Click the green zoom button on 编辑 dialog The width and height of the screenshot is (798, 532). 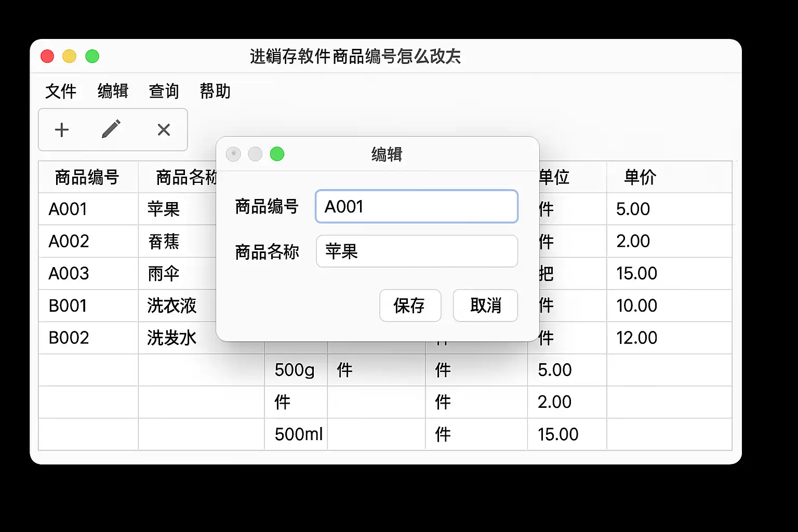pyautogui.click(x=277, y=154)
